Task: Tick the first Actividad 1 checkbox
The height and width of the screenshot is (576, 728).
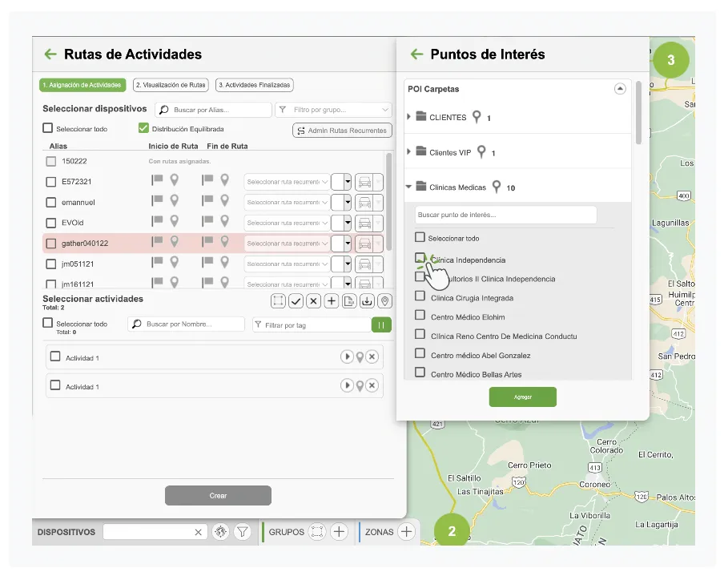Action: (x=55, y=356)
